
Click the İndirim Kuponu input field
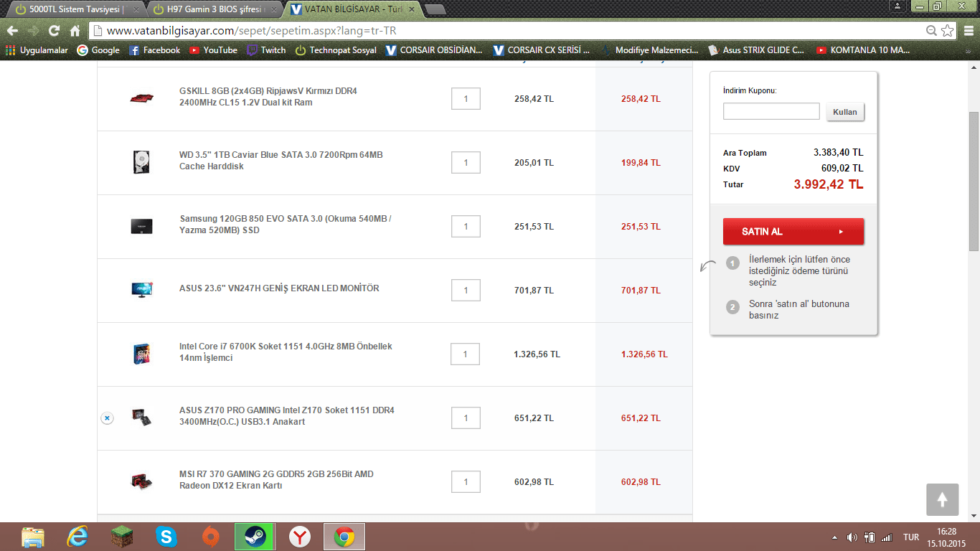click(771, 111)
